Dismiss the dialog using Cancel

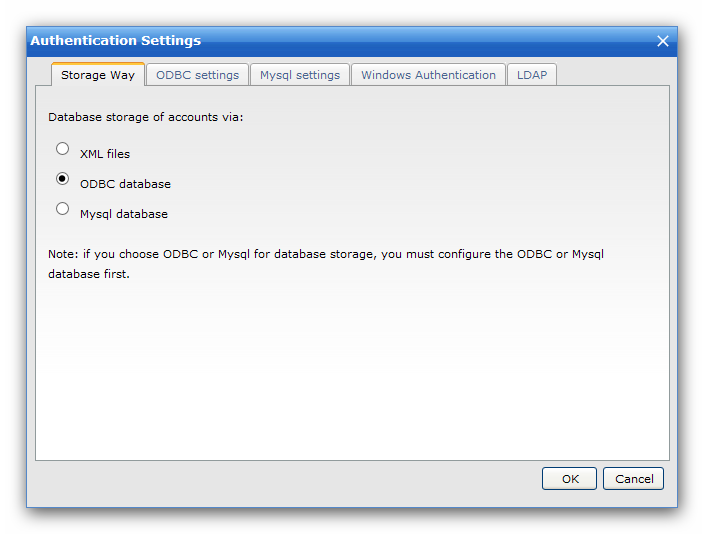634,479
